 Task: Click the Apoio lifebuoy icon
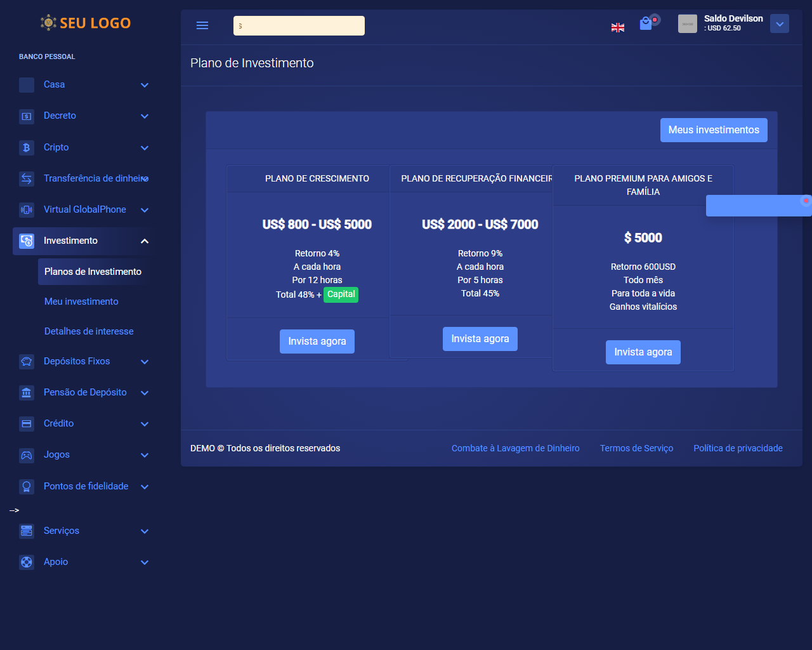[27, 562]
